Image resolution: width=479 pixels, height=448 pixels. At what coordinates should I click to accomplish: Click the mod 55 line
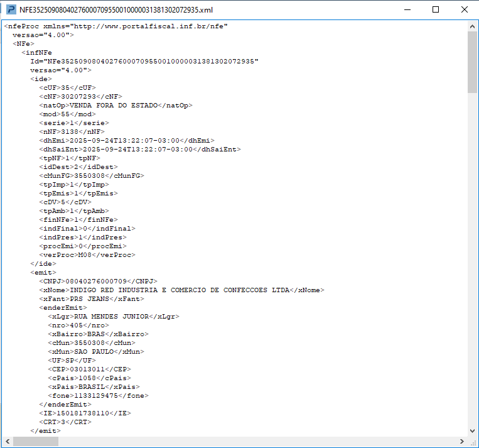point(67,114)
